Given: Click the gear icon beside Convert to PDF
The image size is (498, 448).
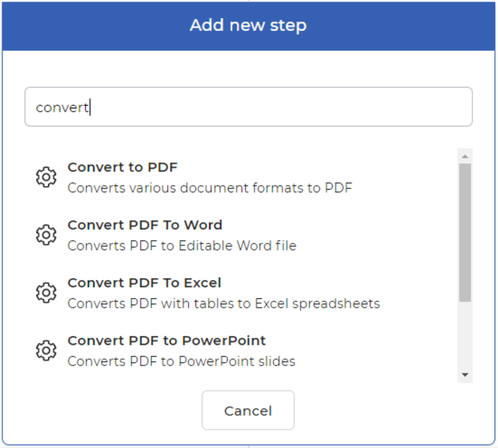Looking at the screenshot, I should click(46, 177).
